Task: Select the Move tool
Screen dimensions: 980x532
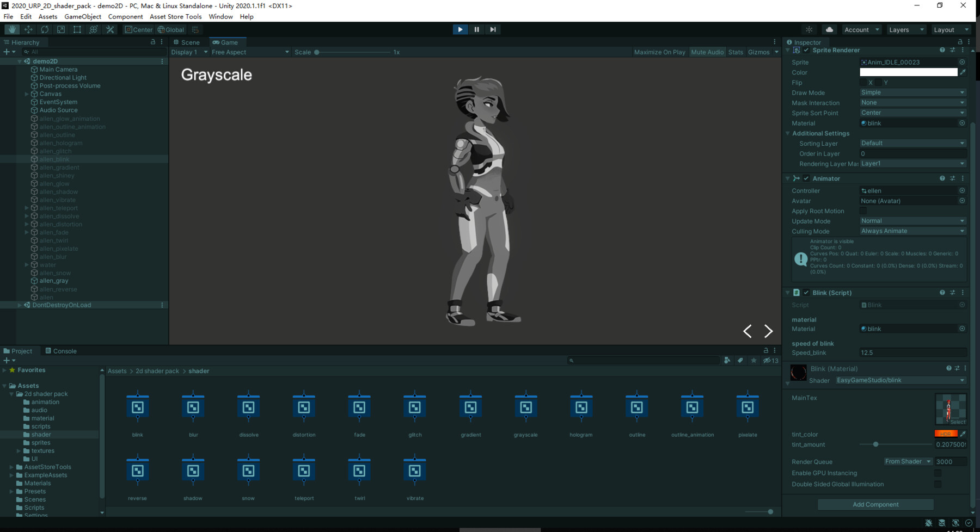Action: click(28, 29)
